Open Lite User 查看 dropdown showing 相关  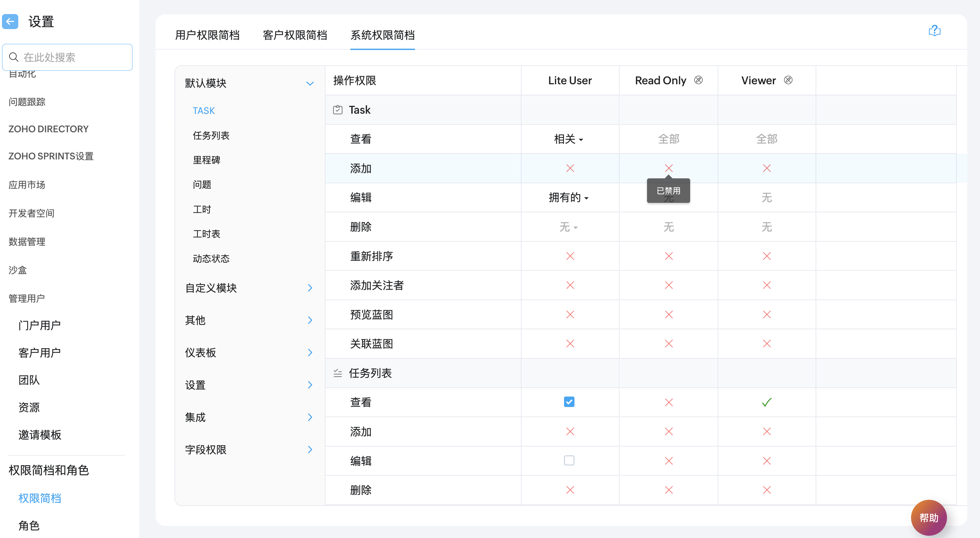click(x=568, y=139)
